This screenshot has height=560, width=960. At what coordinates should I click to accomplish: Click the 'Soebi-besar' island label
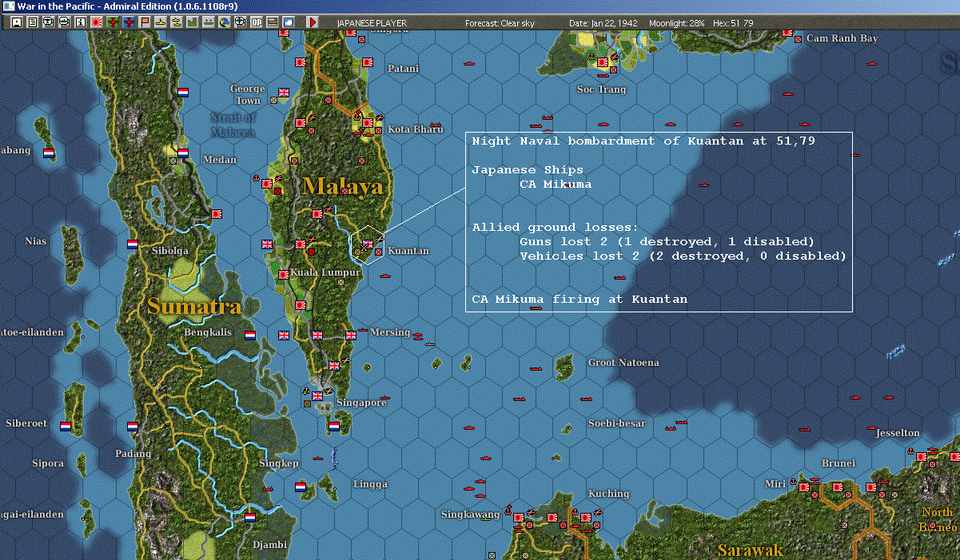[x=616, y=423]
